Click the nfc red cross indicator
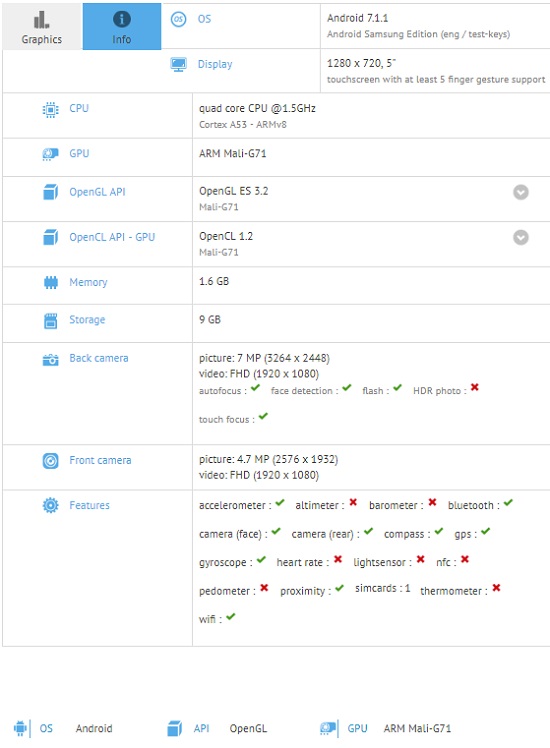This screenshot has height=748, width=550. coord(465,559)
